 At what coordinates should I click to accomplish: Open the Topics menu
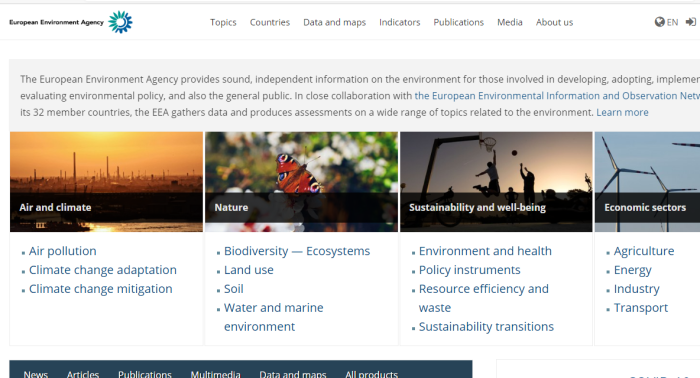coord(223,22)
